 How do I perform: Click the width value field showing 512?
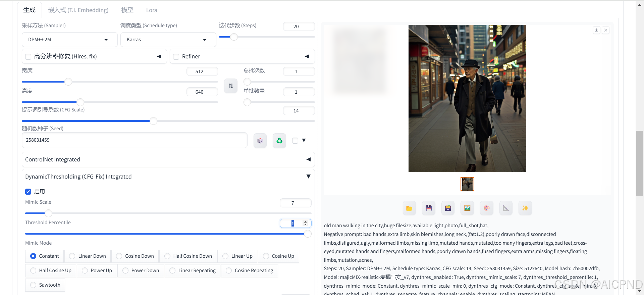(x=202, y=71)
